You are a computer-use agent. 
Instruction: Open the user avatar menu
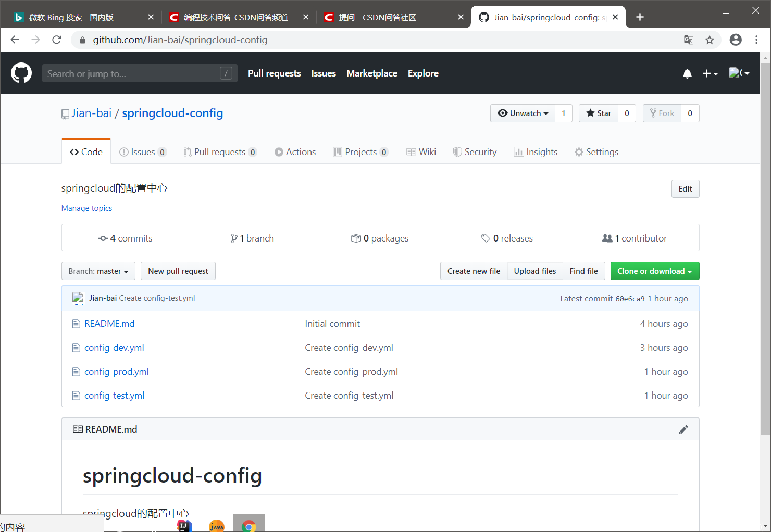click(739, 73)
